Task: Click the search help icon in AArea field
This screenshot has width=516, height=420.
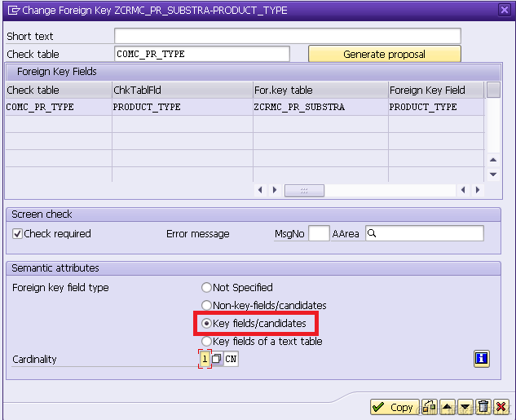Action: point(372,233)
